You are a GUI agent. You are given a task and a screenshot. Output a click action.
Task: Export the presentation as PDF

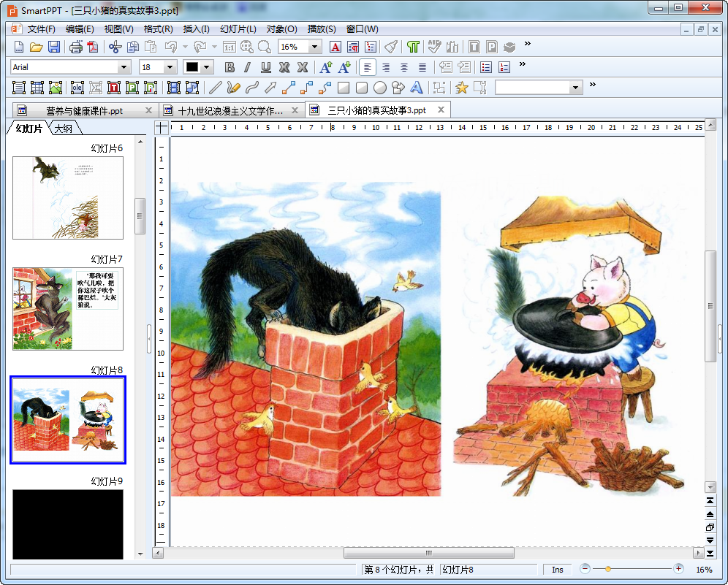[x=93, y=47]
